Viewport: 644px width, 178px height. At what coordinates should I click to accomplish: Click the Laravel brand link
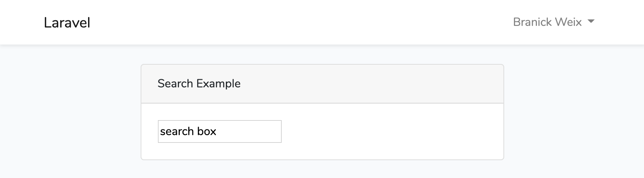[x=67, y=23]
